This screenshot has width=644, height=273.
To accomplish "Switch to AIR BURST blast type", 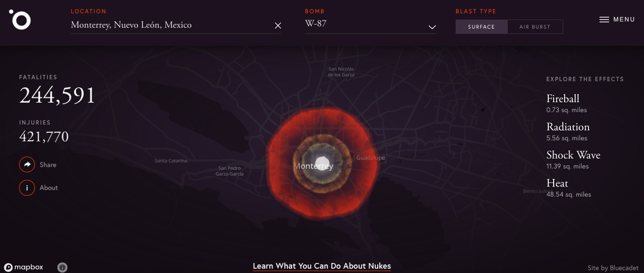I will pos(535,27).
